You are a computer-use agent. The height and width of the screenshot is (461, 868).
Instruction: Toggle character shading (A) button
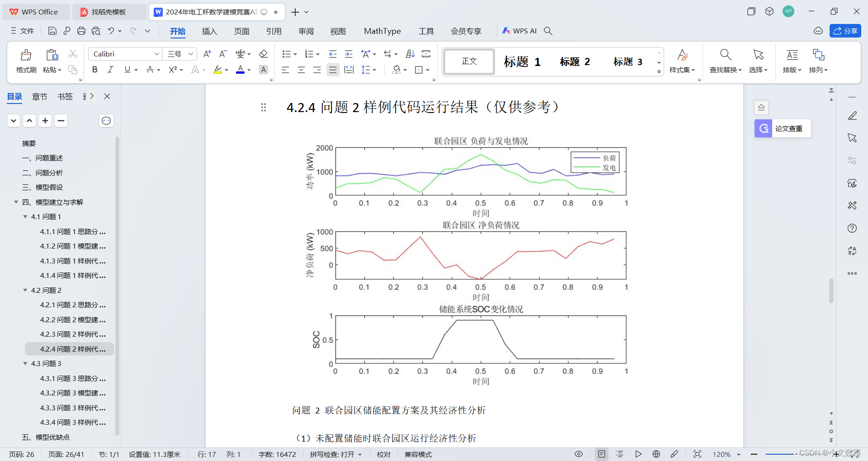(264, 70)
